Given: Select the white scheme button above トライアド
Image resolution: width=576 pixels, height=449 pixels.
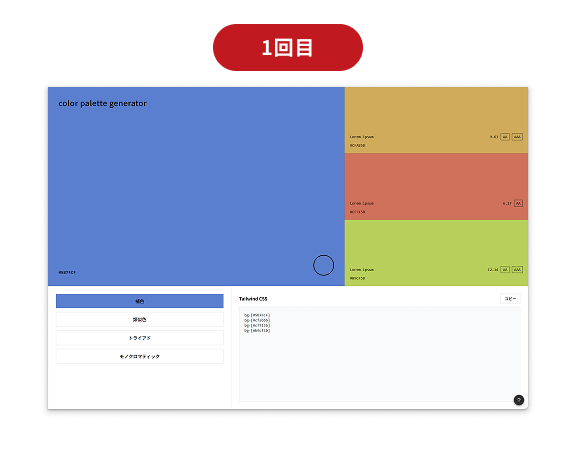Looking at the screenshot, I should 140,319.
